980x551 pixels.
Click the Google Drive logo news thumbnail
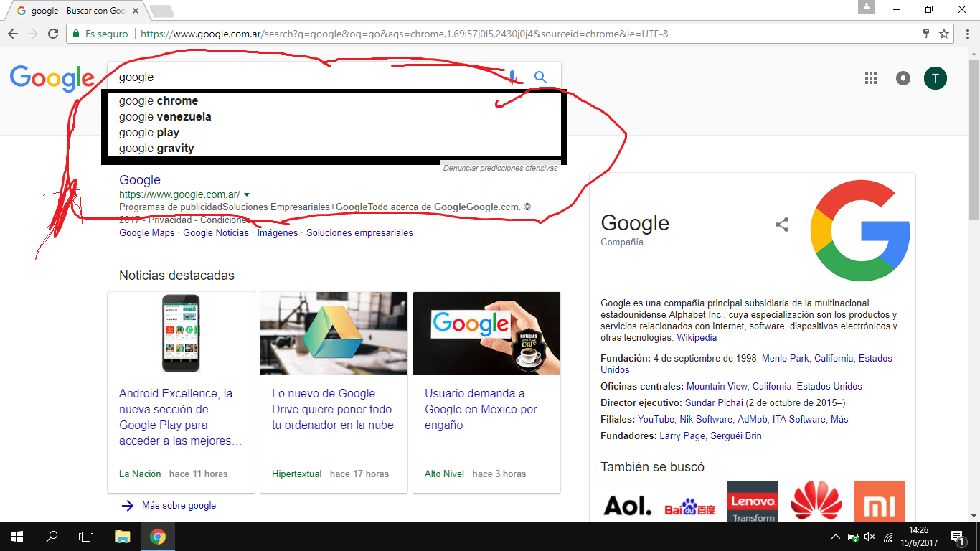pyautogui.click(x=334, y=333)
